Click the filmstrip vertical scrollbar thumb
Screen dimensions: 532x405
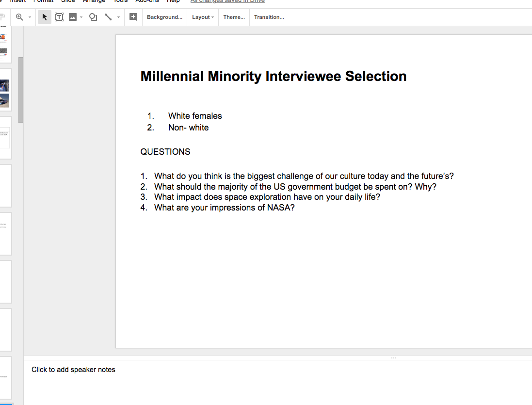21,90
